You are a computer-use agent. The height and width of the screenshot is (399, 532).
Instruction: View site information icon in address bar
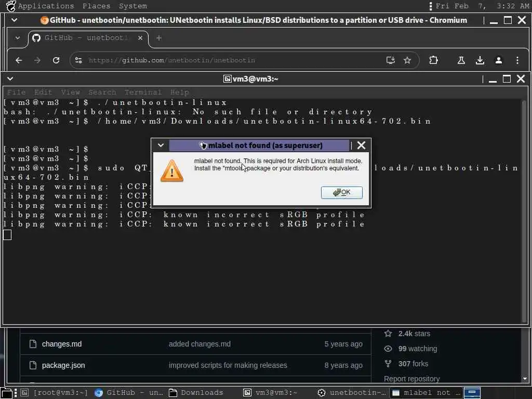click(78, 60)
